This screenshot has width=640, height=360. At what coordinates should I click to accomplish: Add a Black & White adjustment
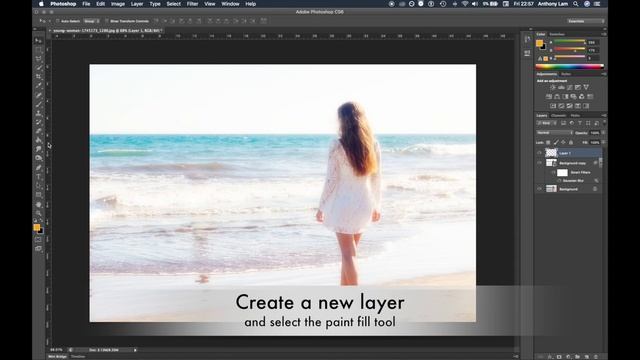pyautogui.click(x=565, y=97)
